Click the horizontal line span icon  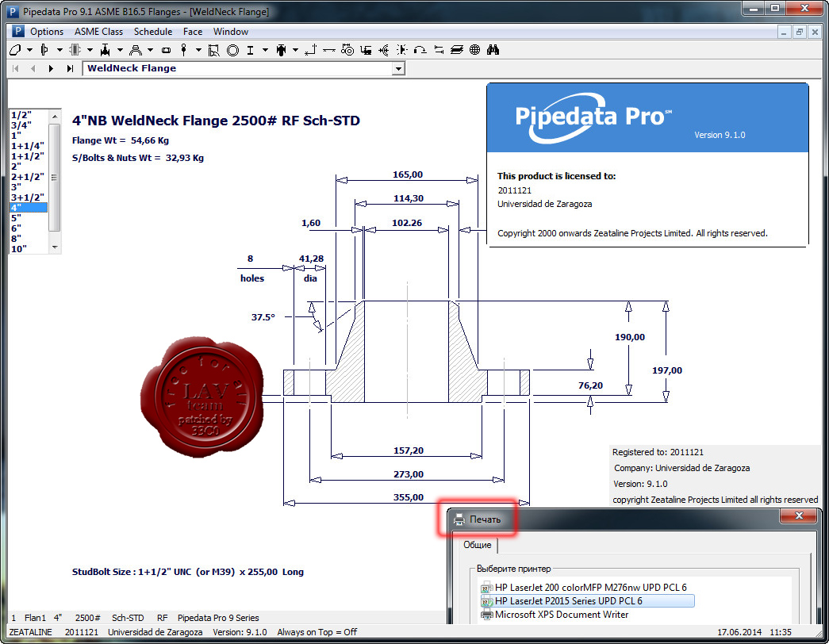coord(329,50)
